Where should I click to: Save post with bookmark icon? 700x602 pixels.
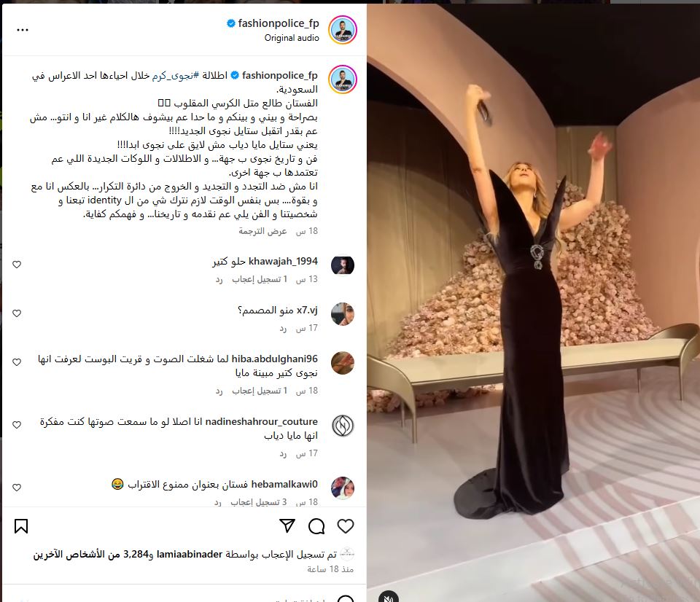coord(21,526)
